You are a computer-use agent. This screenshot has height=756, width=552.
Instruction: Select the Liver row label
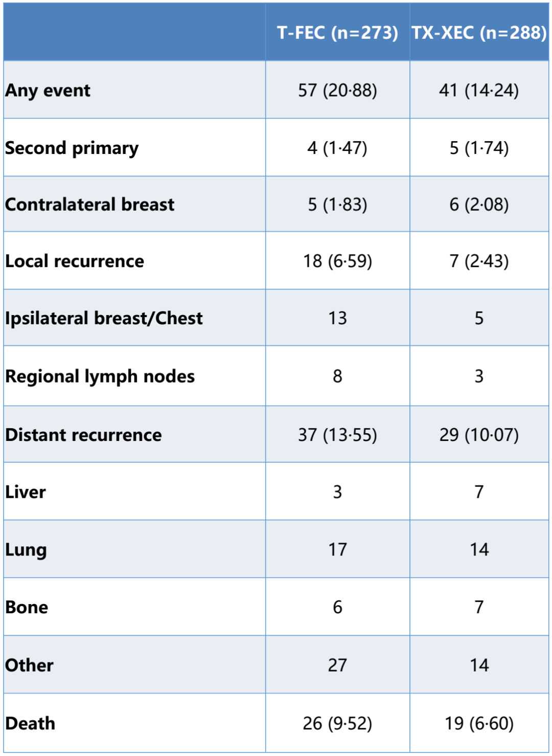26,492
